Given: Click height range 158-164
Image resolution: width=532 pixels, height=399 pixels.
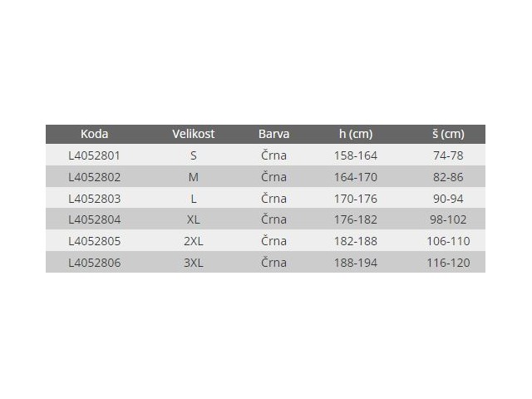Looking at the screenshot, I should coord(356,155).
